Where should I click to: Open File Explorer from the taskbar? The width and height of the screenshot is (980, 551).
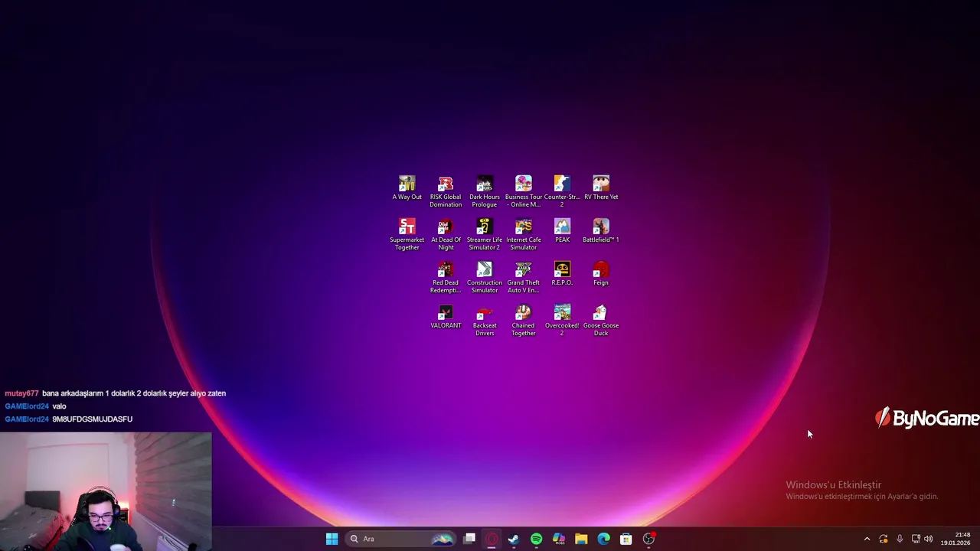(581, 539)
